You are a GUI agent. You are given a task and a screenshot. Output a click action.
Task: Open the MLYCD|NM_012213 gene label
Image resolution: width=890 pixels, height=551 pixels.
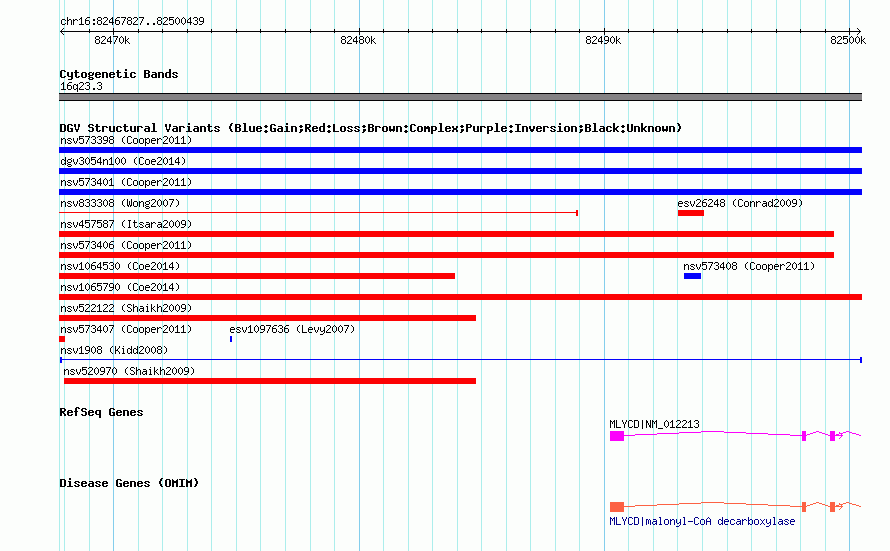click(x=654, y=424)
